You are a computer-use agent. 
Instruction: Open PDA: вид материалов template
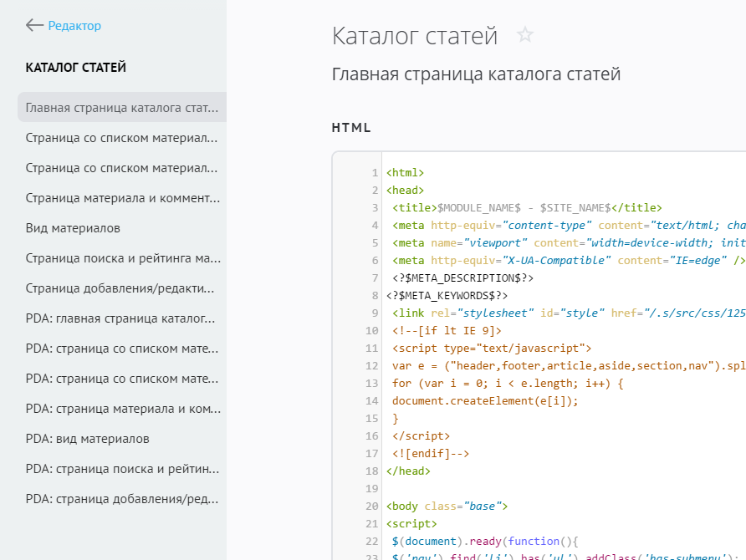pyautogui.click(x=88, y=439)
